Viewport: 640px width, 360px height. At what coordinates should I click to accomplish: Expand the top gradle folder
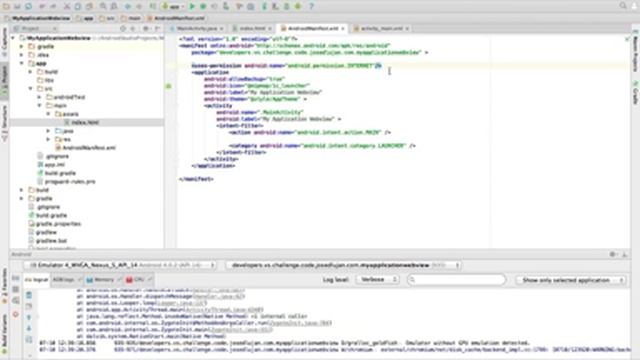22,47
